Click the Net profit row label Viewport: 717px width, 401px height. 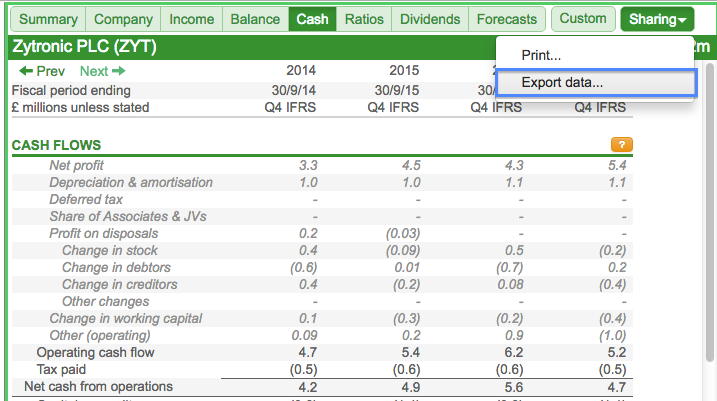click(x=76, y=166)
